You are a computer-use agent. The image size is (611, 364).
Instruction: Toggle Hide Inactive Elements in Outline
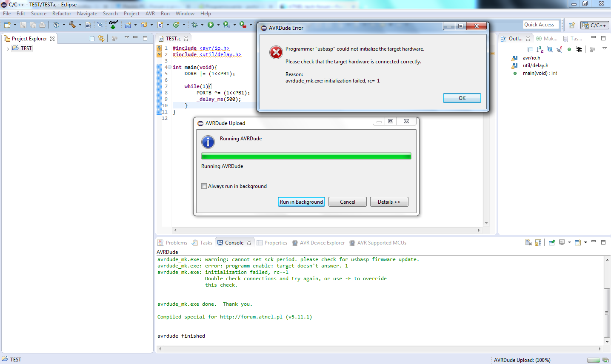(579, 49)
